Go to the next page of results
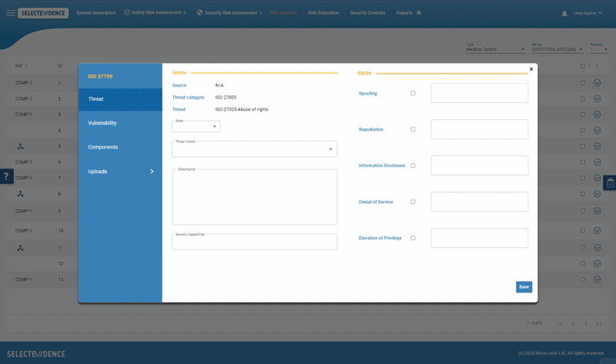This screenshot has height=364, width=616. (x=586, y=323)
